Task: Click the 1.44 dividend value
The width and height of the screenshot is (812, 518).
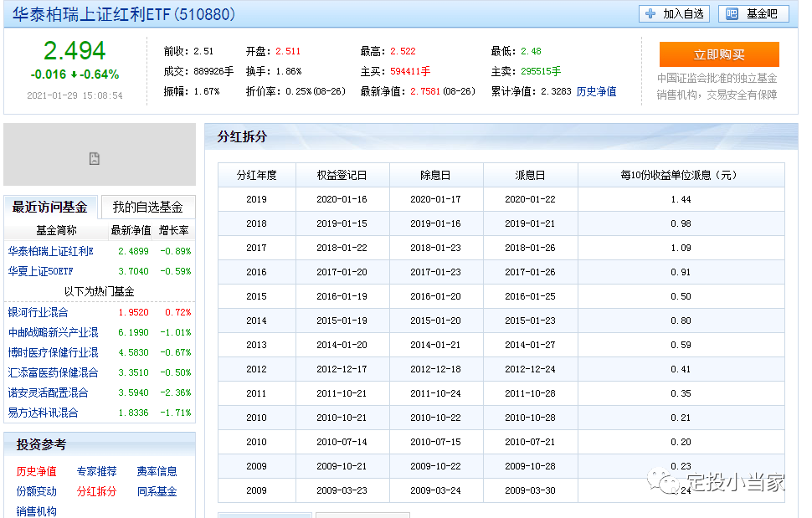Action: coord(681,199)
